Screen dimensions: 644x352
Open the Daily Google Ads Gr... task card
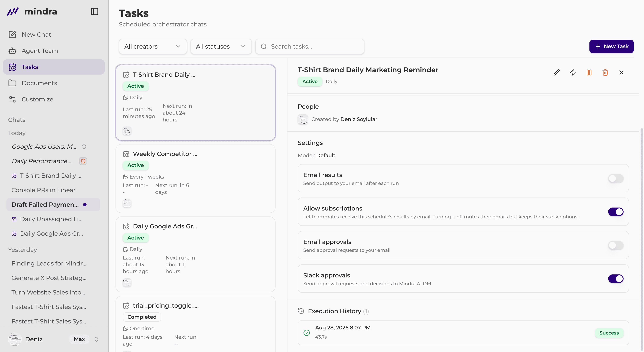(x=195, y=254)
